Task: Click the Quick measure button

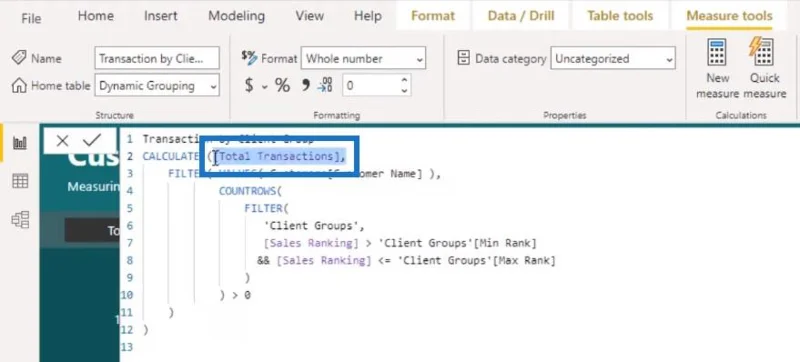Action: pyautogui.click(x=764, y=69)
